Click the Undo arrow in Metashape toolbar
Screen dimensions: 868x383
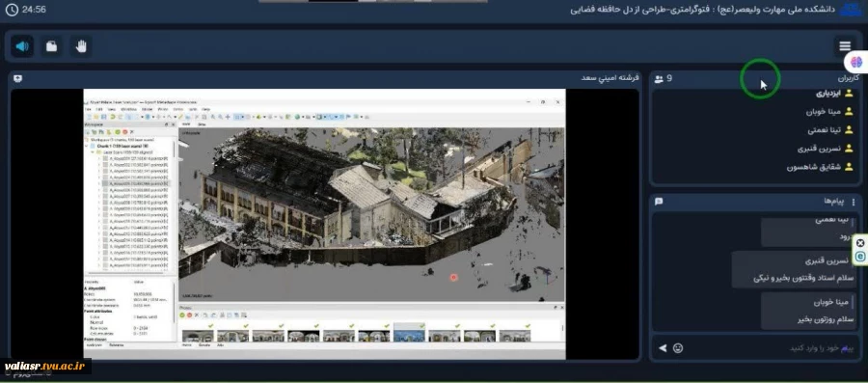113,117
